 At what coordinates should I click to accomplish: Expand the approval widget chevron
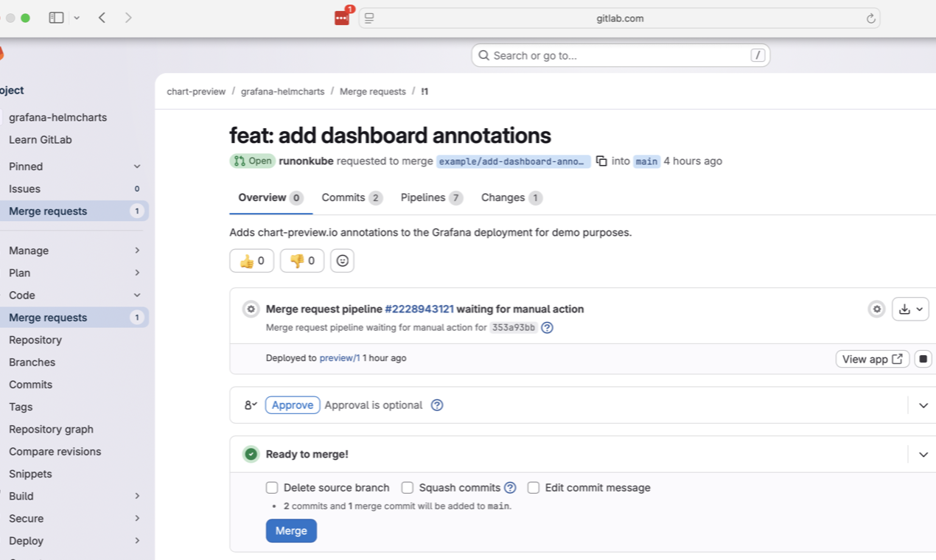pyautogui.click(x=923, y=406)
